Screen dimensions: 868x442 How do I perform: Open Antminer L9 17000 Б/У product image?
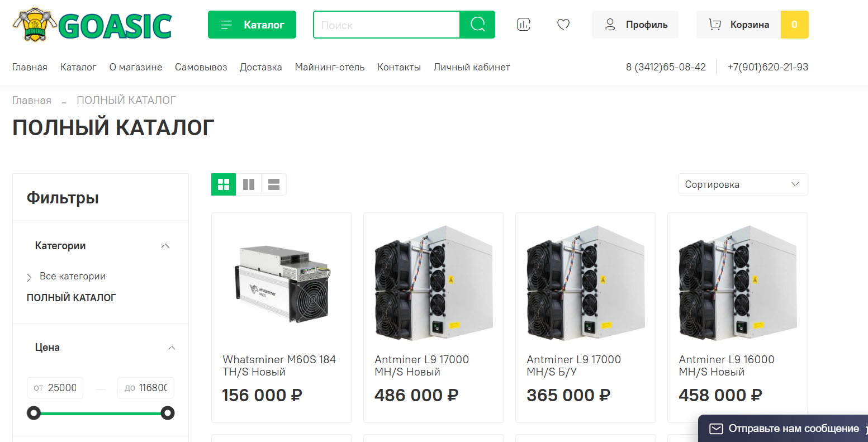click(x=586, y=282)
